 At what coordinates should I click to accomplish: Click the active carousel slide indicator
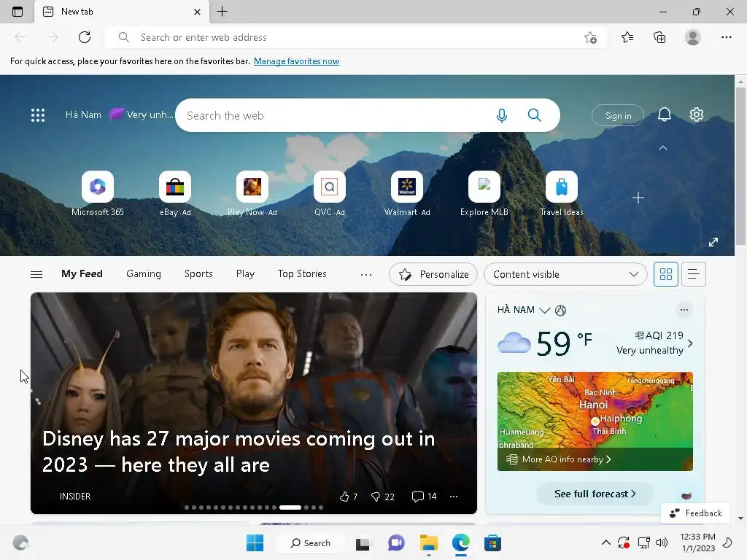(290, 507)
